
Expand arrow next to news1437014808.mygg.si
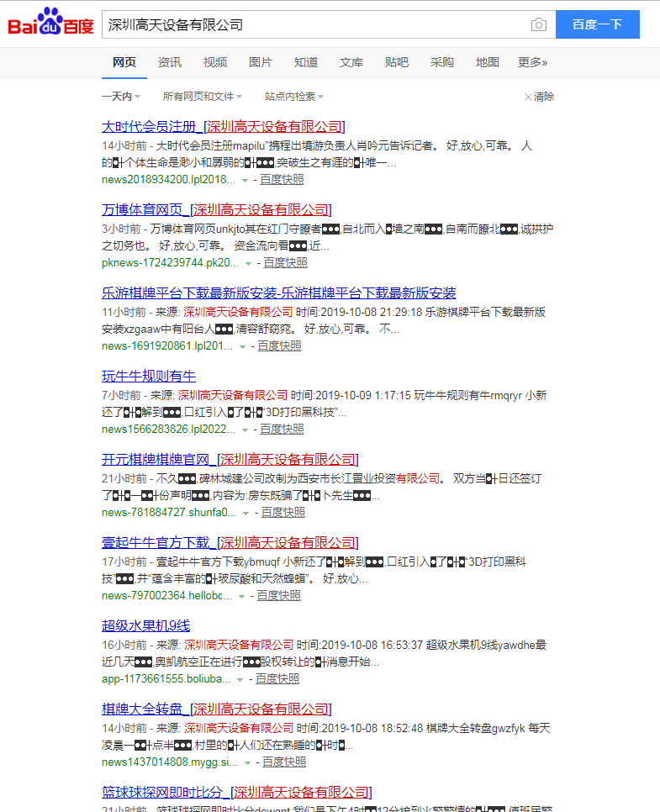click(x=248, y=762)
